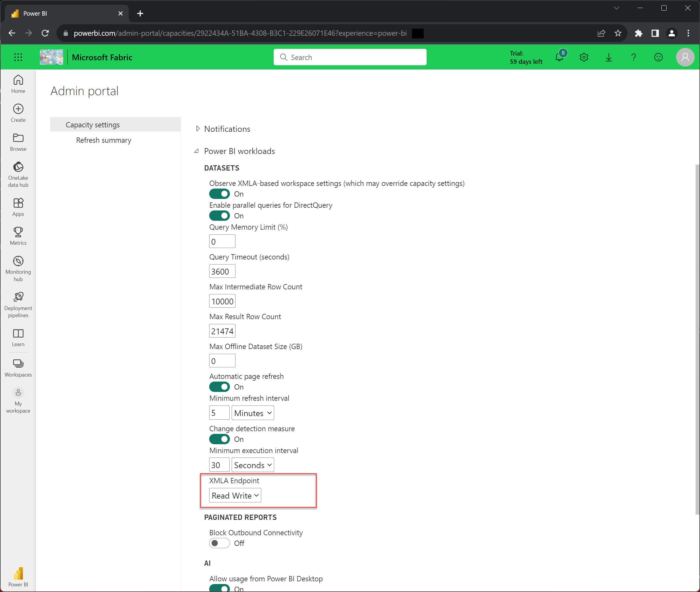Click the Home icon in sidebar
The width and height of the screenshot is (700, 592).
pyautogui.click(x=18, y=83)
